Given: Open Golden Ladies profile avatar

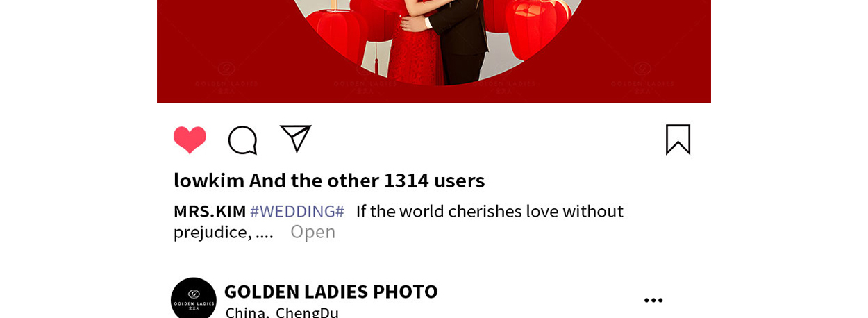Looking at the screenshot, I should click(194, 299).
